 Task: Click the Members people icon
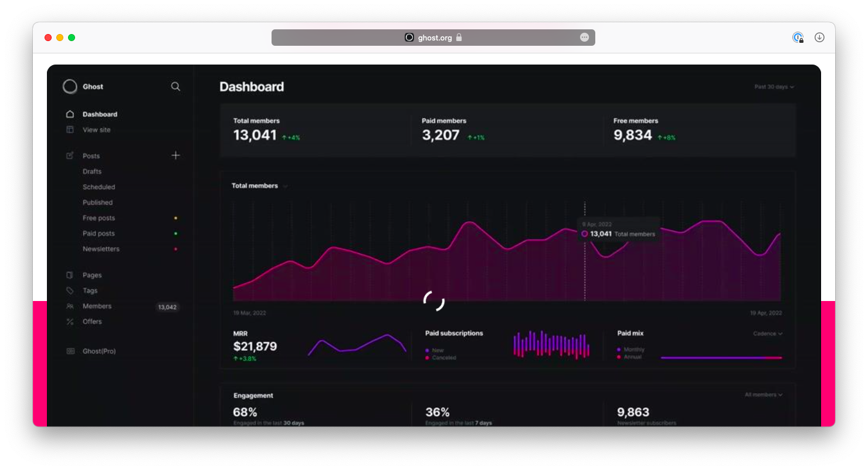pos(70,306)
